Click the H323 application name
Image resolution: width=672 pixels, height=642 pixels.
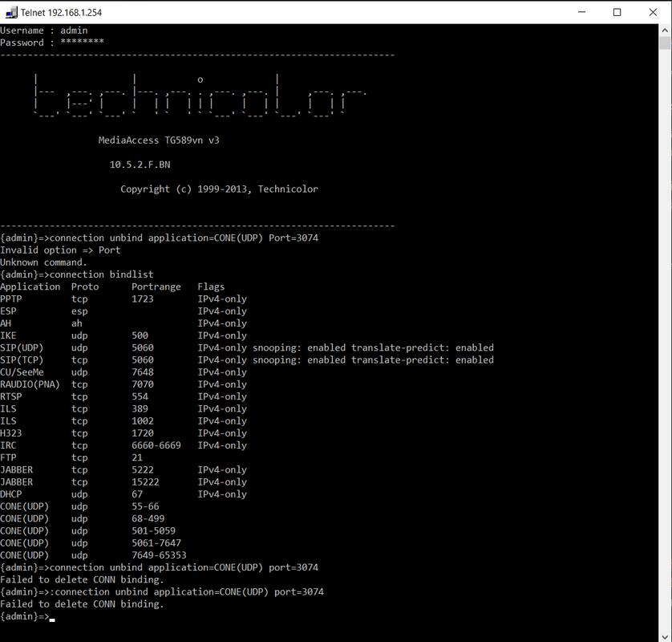coord(10,433)
